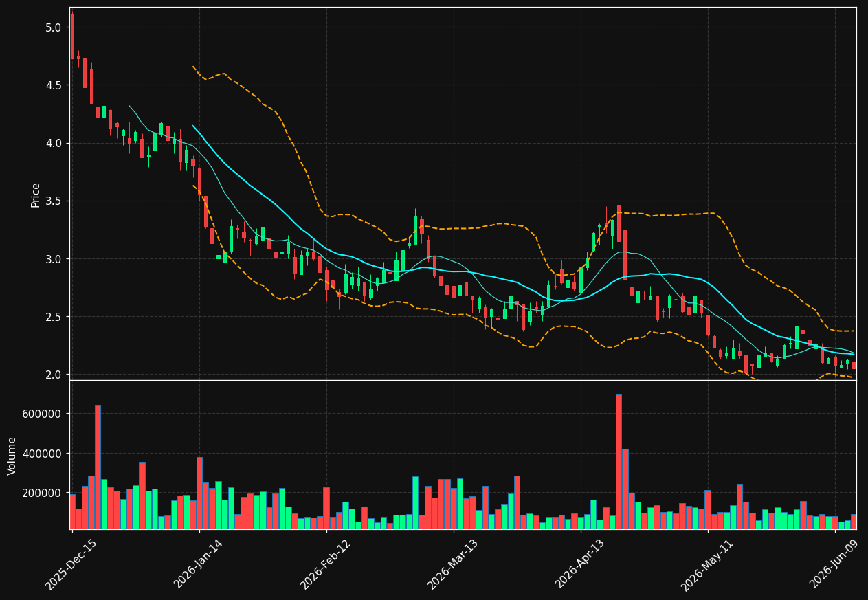Click the 2026-May-11 date label
This screenshot has width=868, height=600.
tap(706, 564)
